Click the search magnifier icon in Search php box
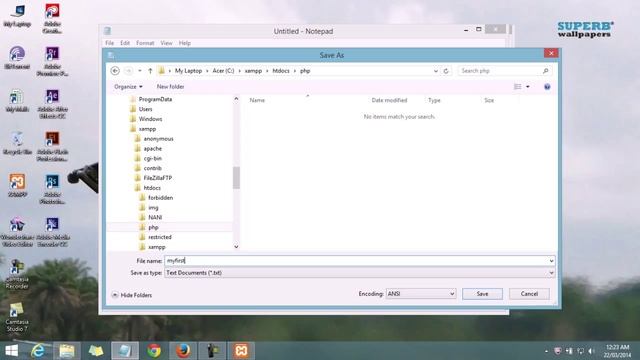 (545, 71)
